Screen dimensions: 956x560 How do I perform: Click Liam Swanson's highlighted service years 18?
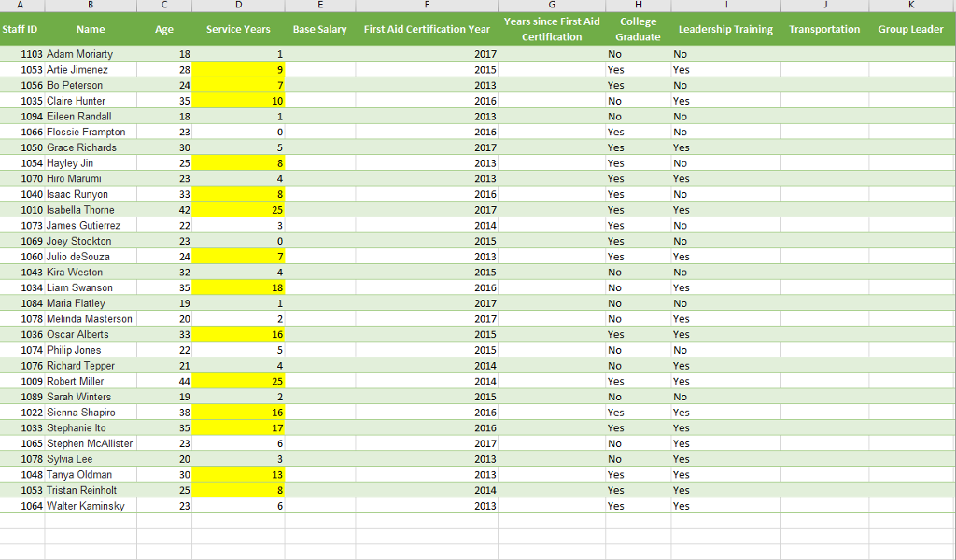pos(238,287)
